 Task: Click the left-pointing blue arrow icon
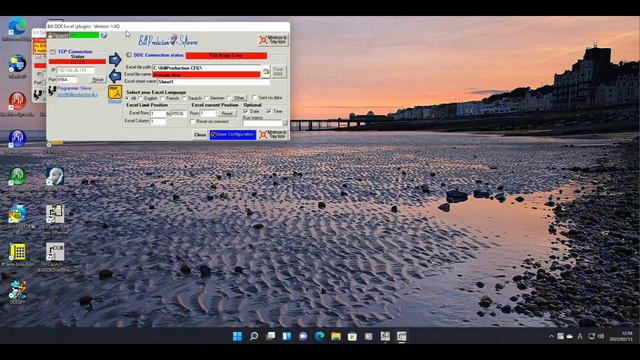(x=115, y=76)
